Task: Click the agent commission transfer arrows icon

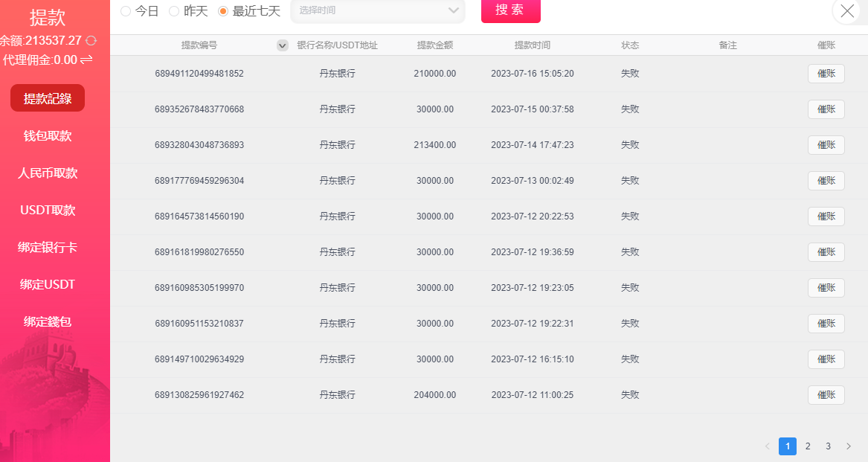Action: tap(86, 60)
